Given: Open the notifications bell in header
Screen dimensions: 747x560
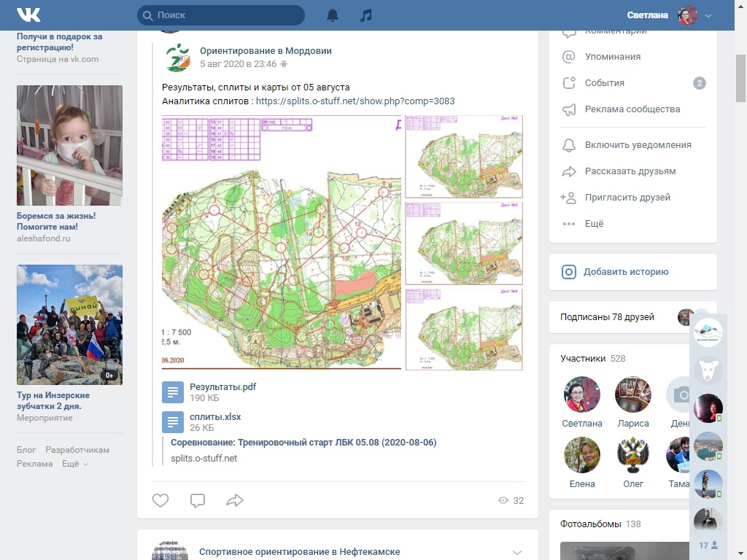Looking at the screenshot, I should 333,15.
